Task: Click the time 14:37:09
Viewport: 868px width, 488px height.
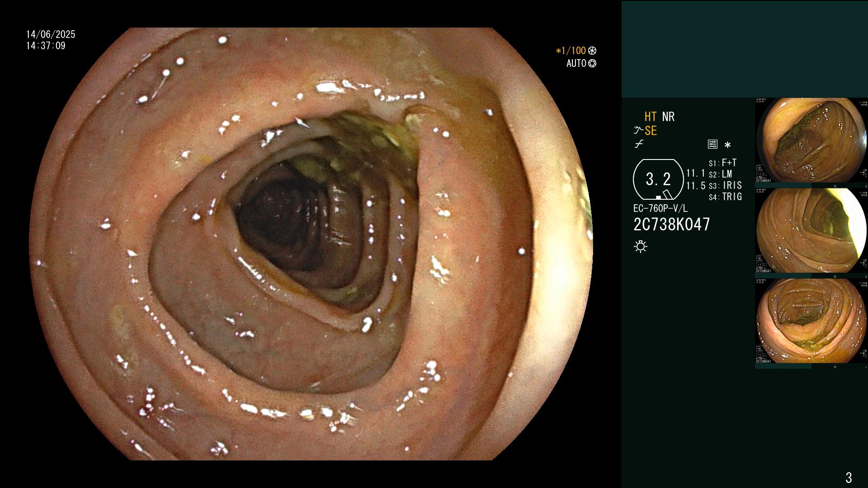Action: point(46,46)
